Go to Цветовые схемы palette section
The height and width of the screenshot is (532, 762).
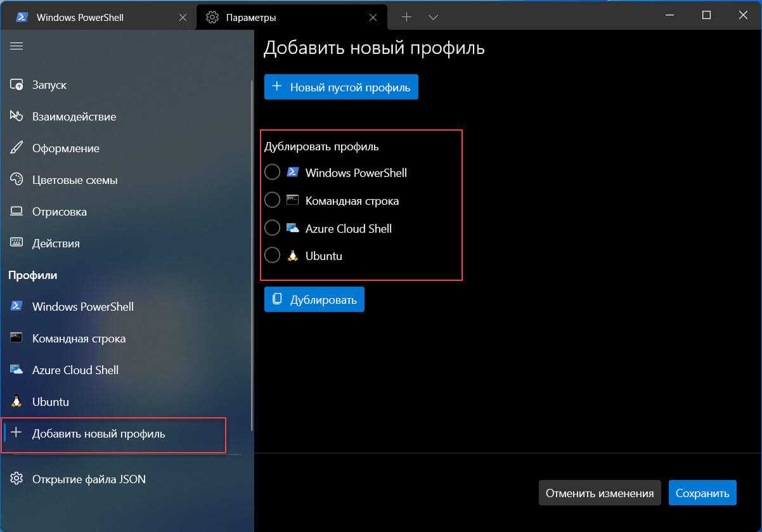pyautogui.click(x=74, y=180)
